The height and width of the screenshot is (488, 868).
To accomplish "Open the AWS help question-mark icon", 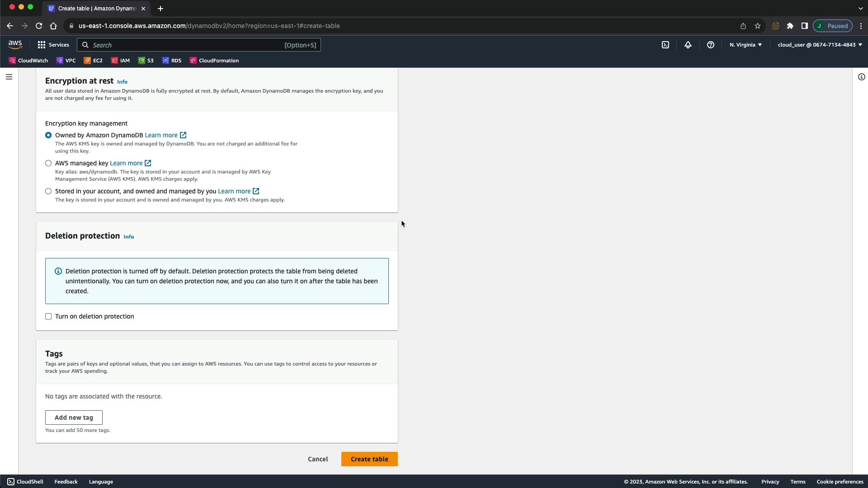I will tap(711, 45).
